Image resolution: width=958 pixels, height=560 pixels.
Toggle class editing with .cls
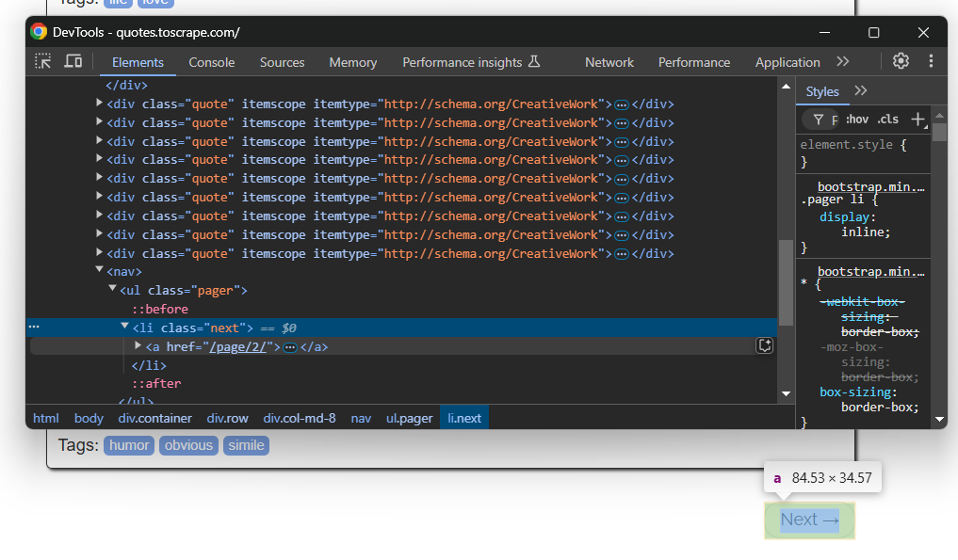tap(886, 119)
